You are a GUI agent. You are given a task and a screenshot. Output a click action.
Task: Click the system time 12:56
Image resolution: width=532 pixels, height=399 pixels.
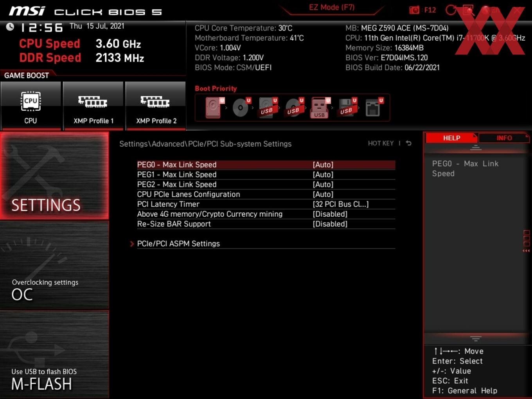(41, 27)
